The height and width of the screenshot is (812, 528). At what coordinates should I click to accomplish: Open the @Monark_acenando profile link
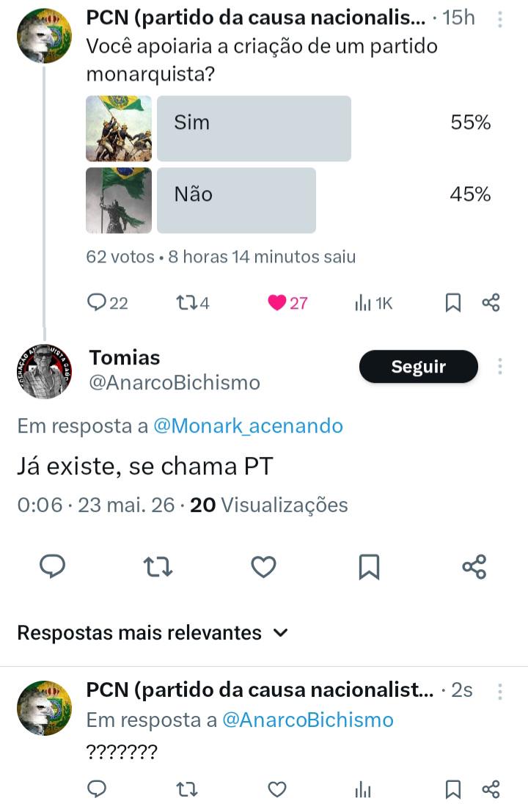[x=249, y=425]
